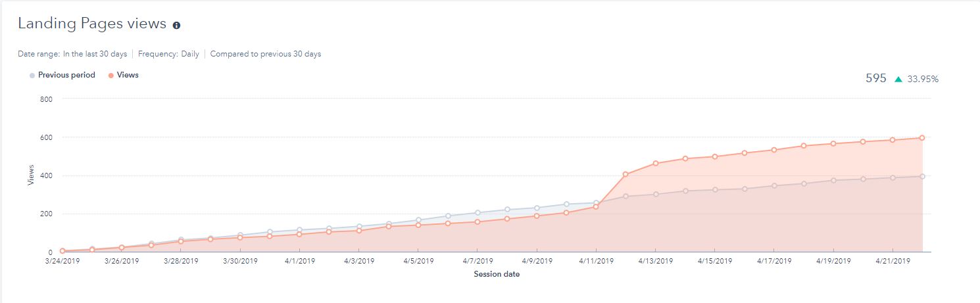The width and height of the screenshot is (980, 303).
Task: Click the Landing Pages views title
Action: point(92,24)
